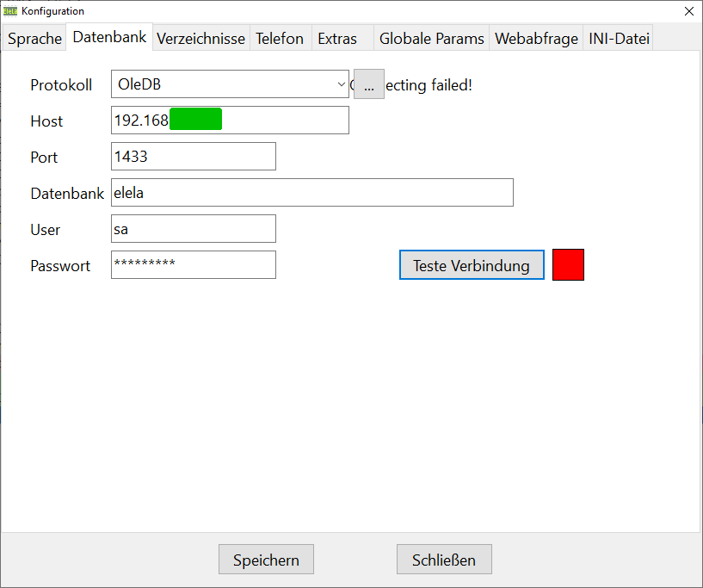Close the Konfiguration window with X
The image size is (703, 588).
pyautogui.click(x=689, y=11)
